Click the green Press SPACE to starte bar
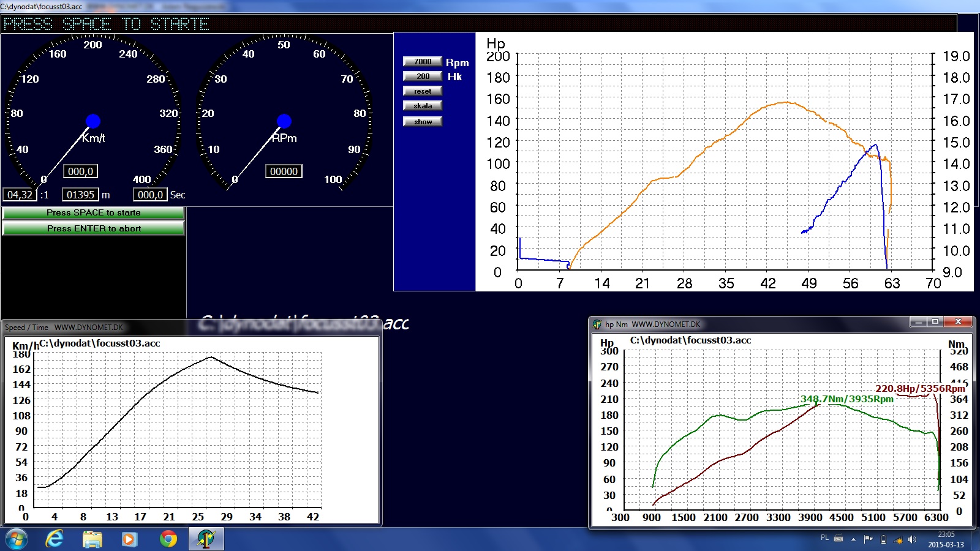The width and height of the screenshot is (980, 551). 93,213
